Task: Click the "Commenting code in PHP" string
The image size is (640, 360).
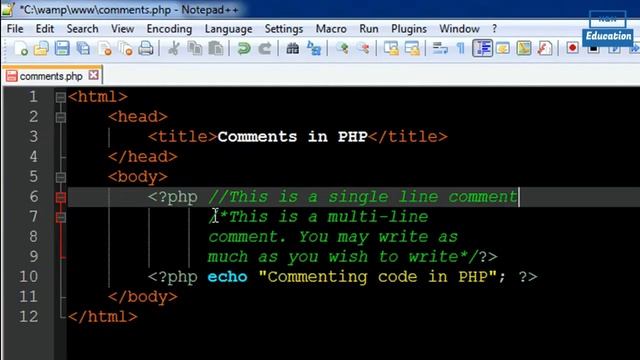Action: (378, 277)
